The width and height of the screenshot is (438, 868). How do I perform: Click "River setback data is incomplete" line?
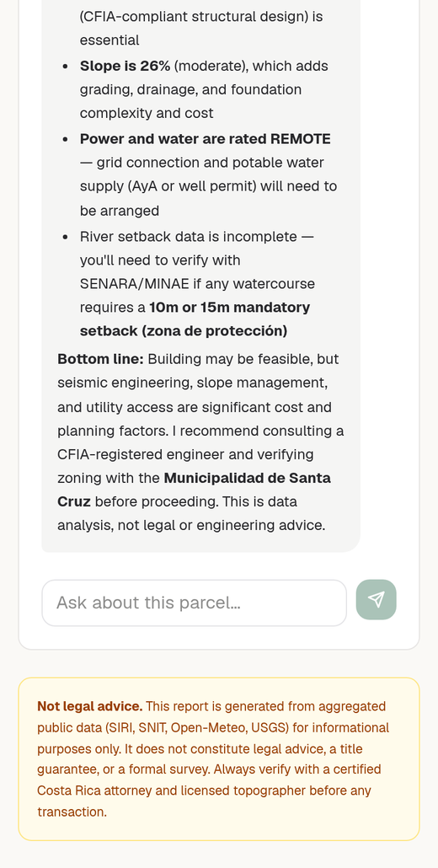(188, 236)
